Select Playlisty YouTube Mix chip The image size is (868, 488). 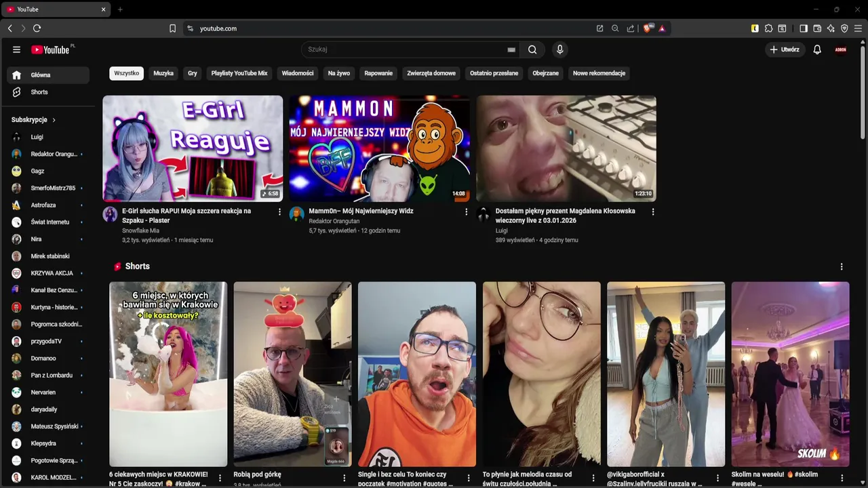click(x=239, y=73)
